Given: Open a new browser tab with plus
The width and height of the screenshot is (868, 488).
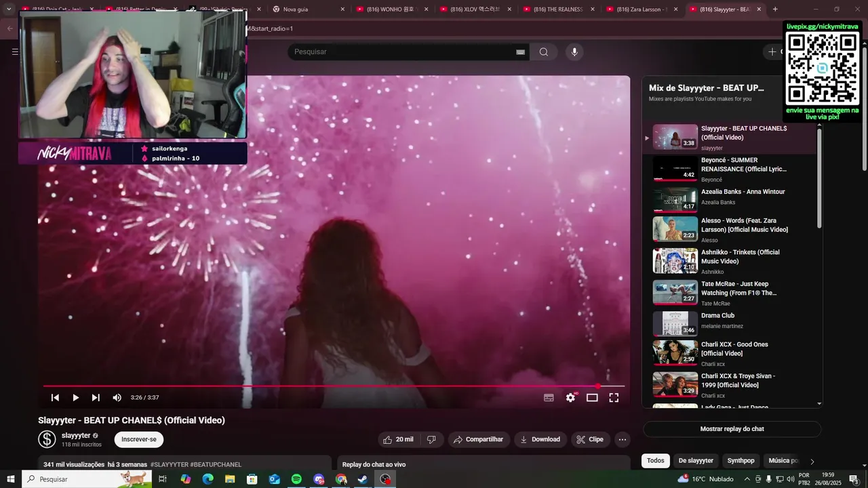Looking at the screenshot, I should click(775, 9).
